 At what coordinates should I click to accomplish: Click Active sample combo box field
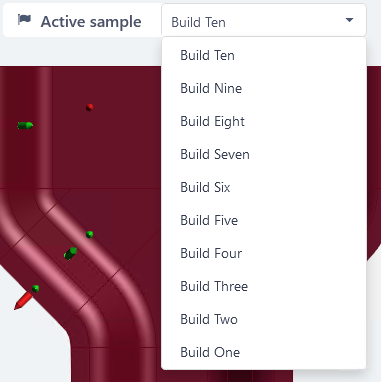(x=264, y=20)
